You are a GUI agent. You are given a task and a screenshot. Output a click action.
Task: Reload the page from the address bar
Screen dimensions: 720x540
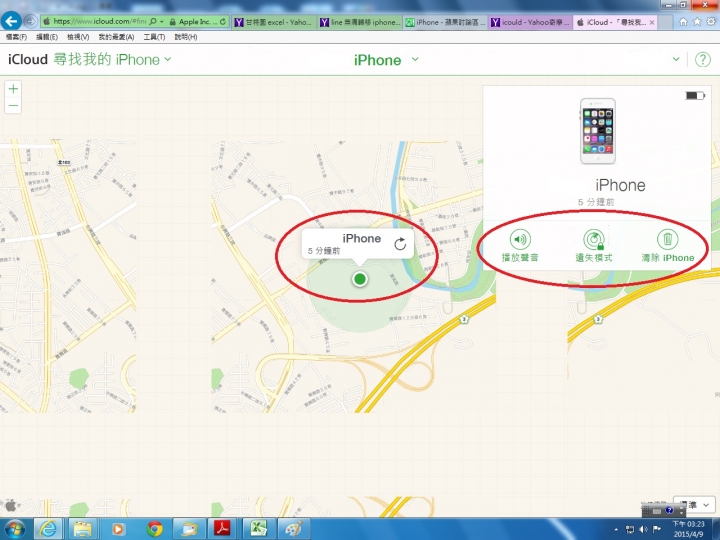tap(223, 22)
